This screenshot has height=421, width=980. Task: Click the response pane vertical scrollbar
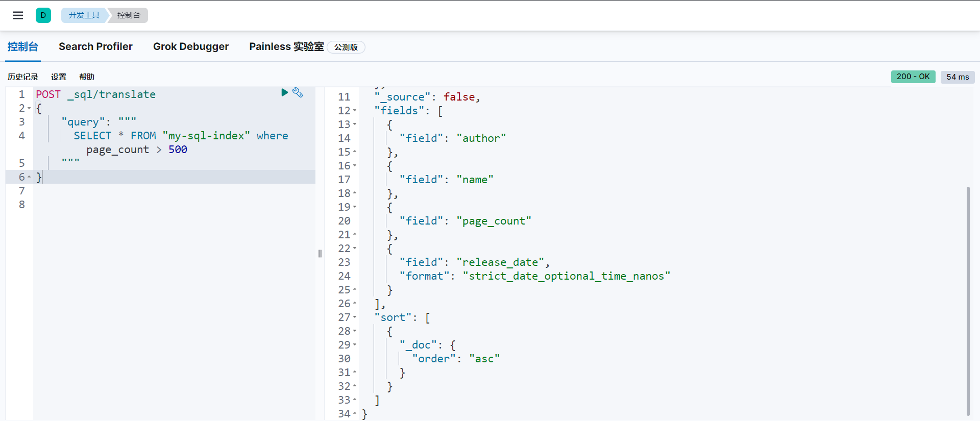click(968, 301)
